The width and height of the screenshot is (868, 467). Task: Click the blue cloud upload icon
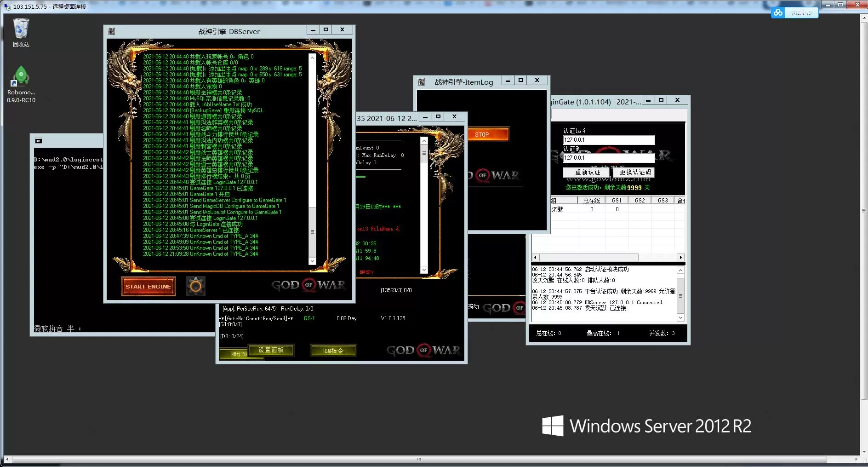(778, 12)
